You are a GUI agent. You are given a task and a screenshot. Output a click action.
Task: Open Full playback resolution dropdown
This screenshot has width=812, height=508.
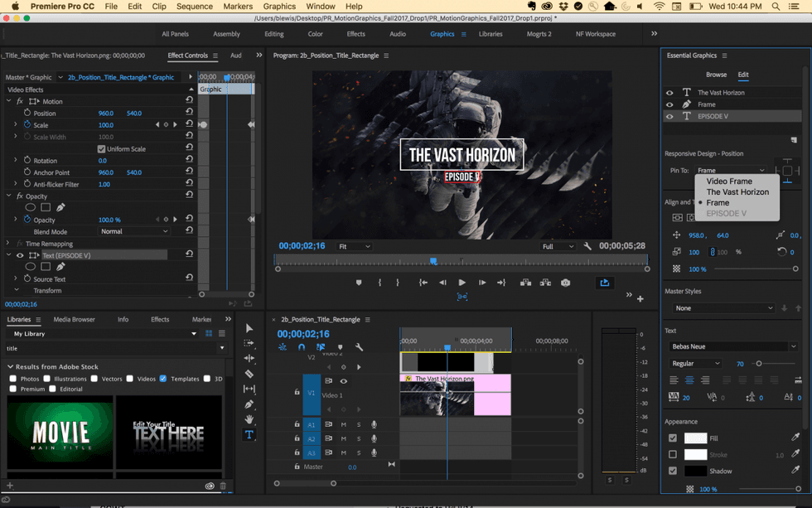point(557,246)
